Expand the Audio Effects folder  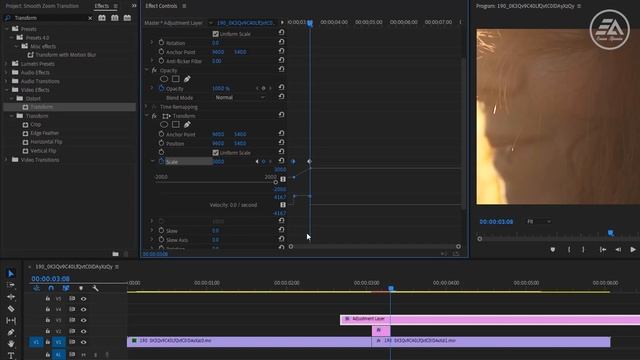(7, 72)
